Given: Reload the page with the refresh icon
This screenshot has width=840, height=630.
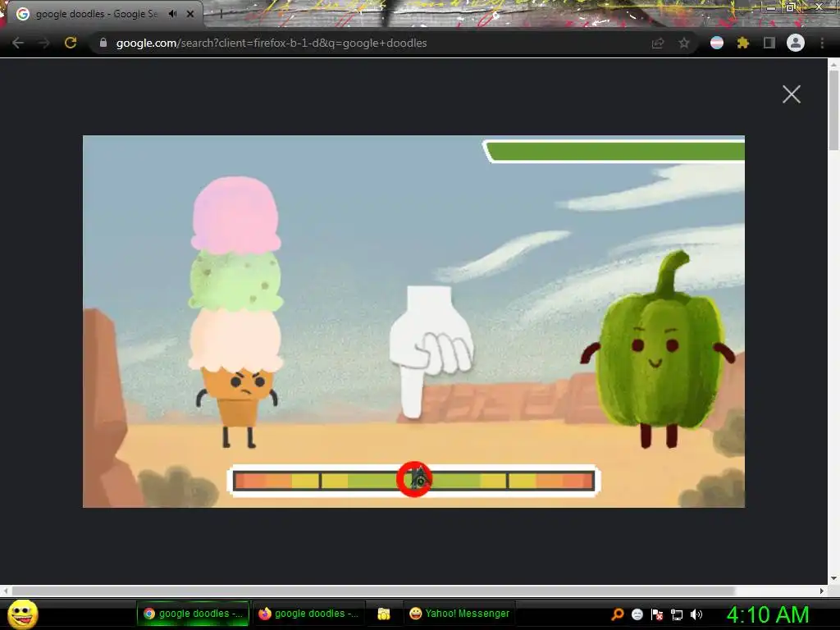Looking at the screenshot, I should 71,43.
